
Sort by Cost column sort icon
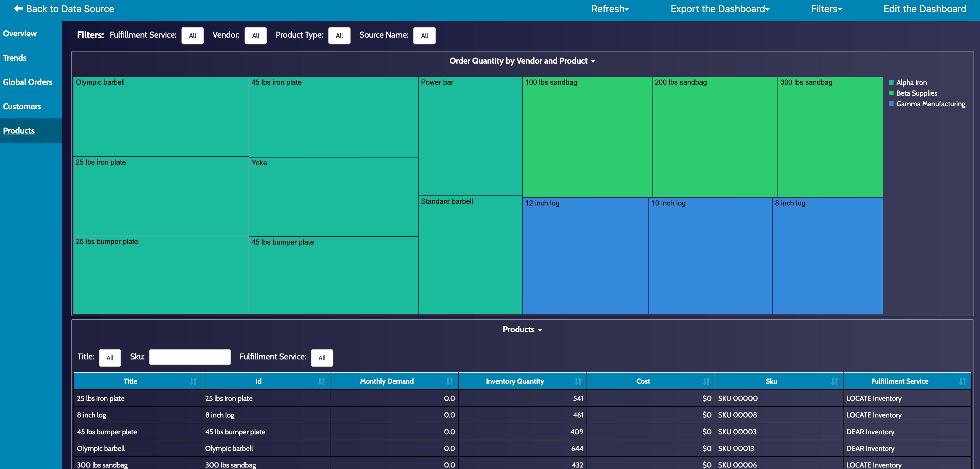706,381
